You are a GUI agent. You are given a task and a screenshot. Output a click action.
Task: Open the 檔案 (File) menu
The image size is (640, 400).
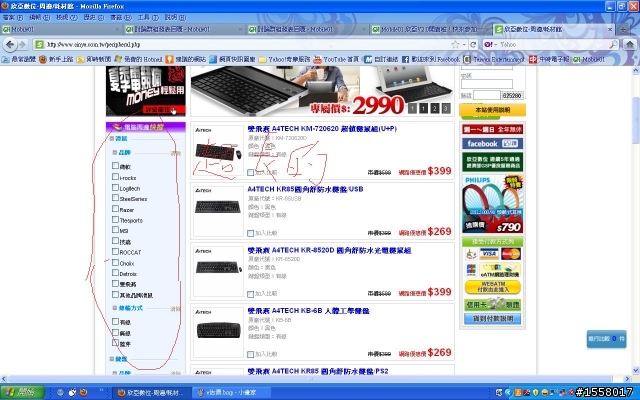13,18
